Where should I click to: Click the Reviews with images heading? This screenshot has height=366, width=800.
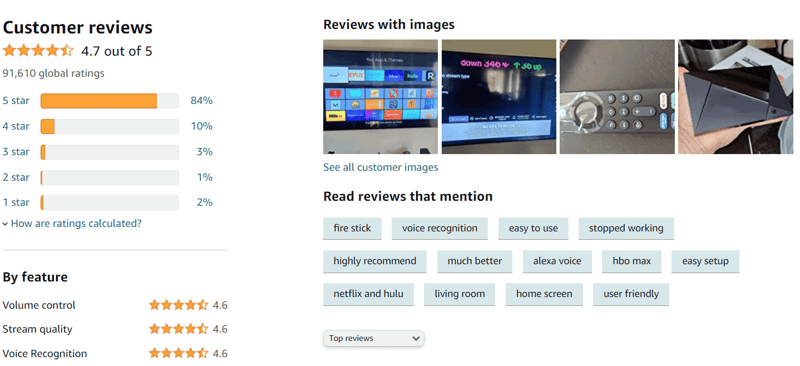coord(389,25)
